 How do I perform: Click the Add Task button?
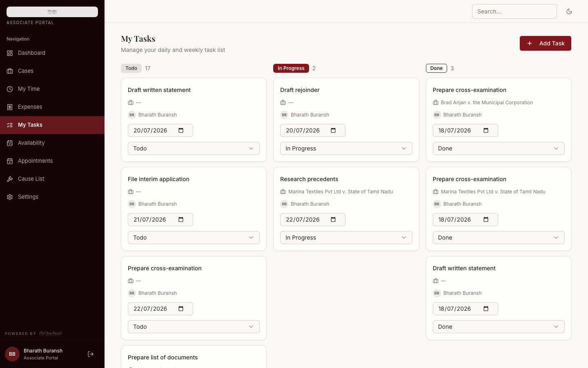[x=546, y=43]
